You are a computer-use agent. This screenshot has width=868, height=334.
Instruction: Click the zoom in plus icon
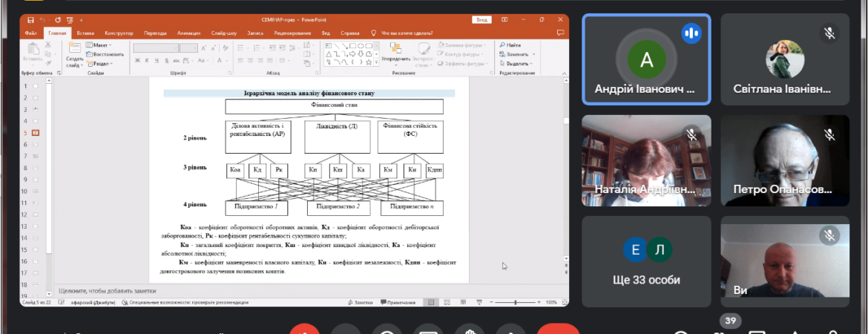tap(539, 302)
